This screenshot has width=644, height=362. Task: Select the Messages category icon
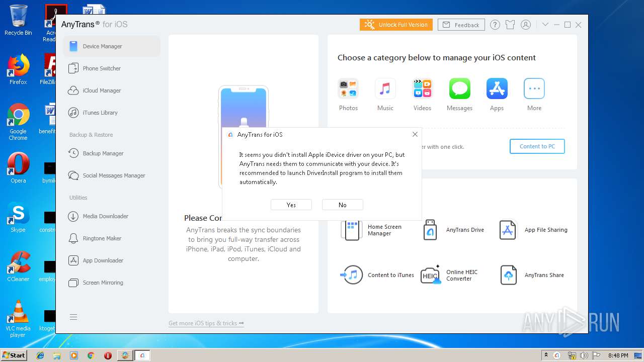coord(460,89)
